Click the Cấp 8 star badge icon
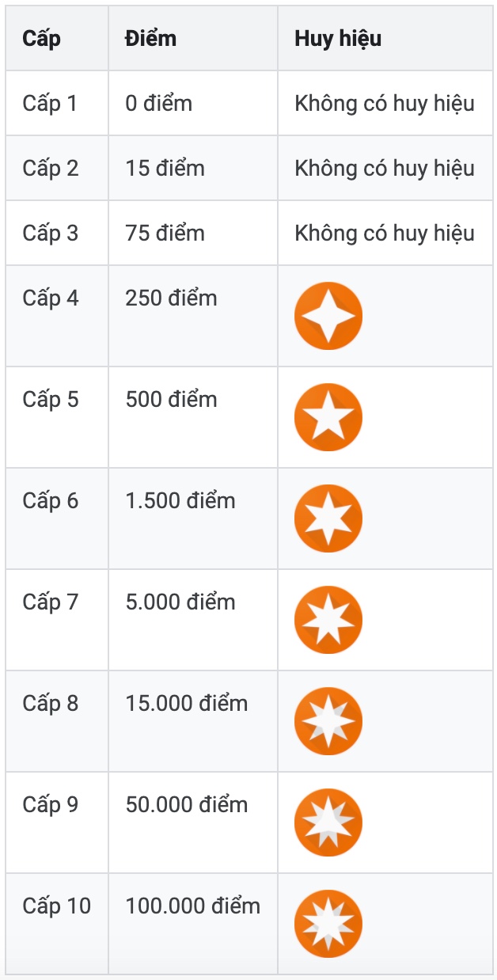The width and height of the screenshot is (497, 980). click(328, 721)
